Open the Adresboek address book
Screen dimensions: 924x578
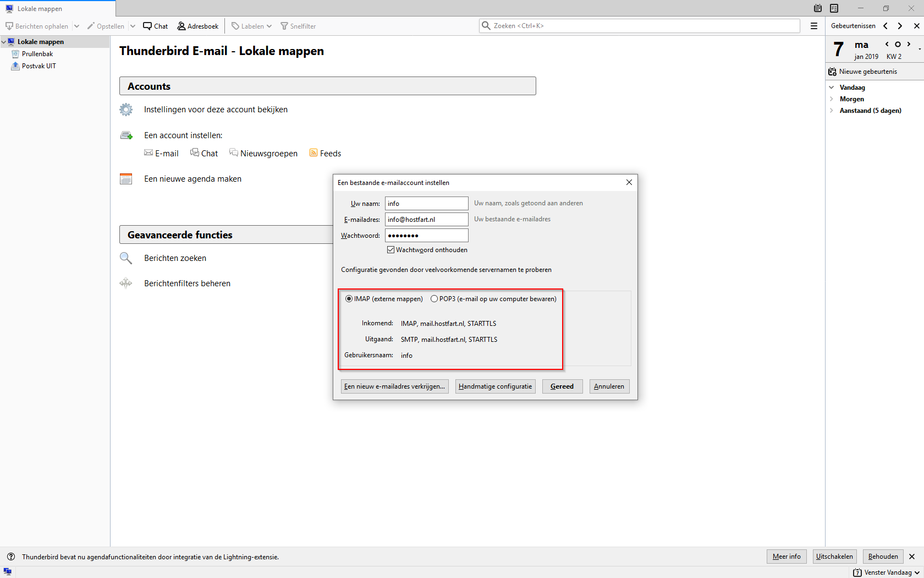(x=198, y=26)
